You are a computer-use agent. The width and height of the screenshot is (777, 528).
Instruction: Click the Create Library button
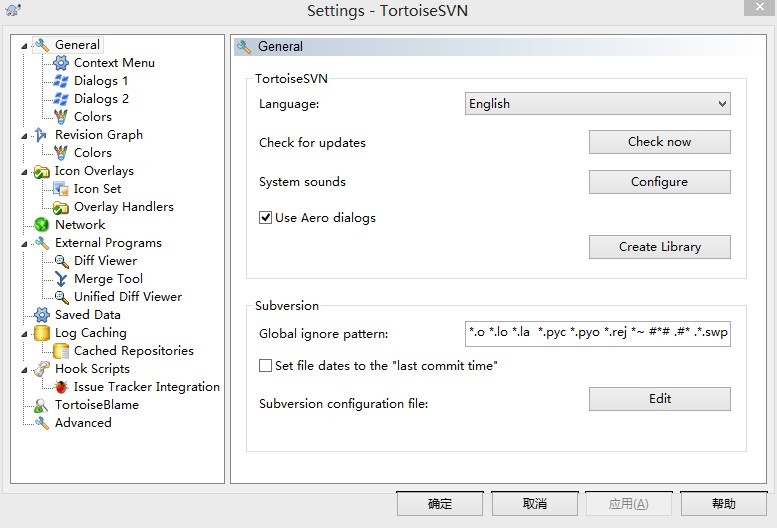click(660, 247)
